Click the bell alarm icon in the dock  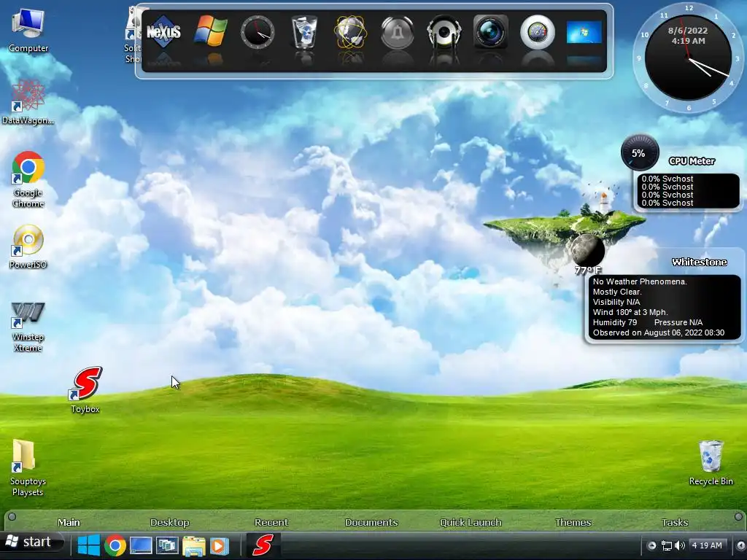click(398, 32)
